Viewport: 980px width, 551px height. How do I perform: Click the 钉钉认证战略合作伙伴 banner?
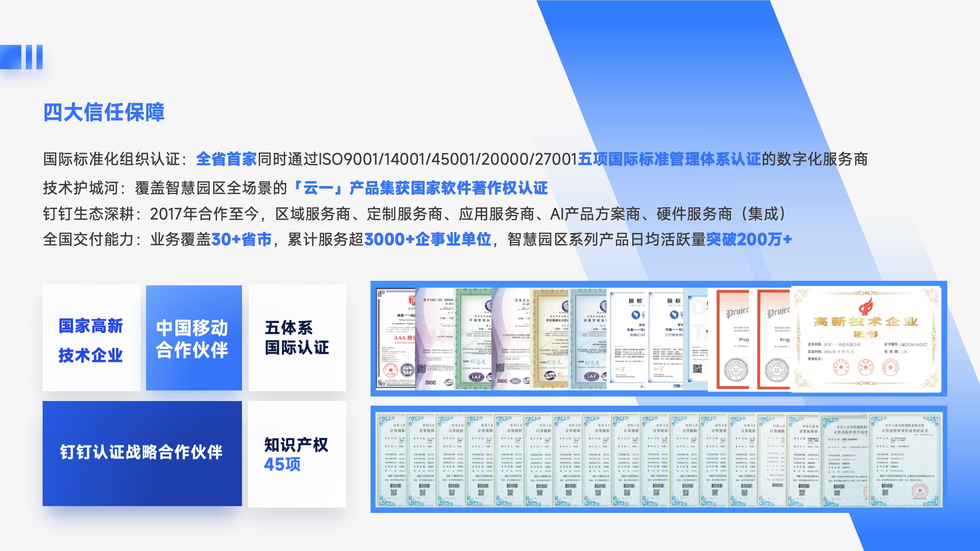142,453
